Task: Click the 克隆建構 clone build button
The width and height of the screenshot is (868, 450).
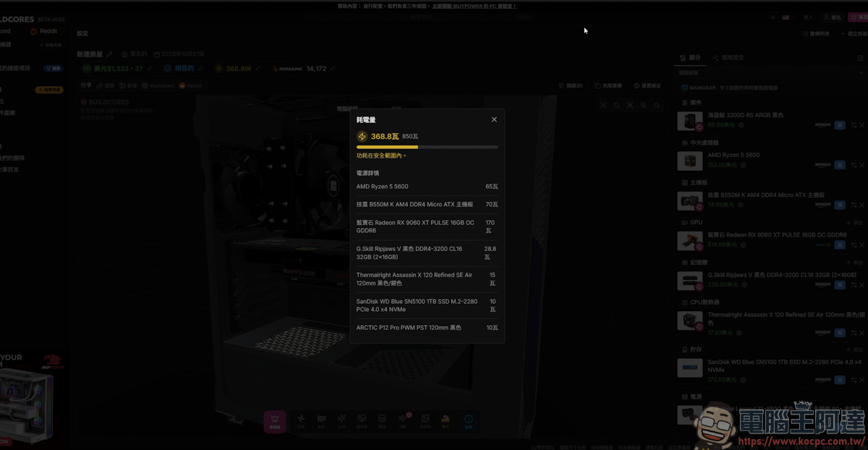Action: pos(608,85)
